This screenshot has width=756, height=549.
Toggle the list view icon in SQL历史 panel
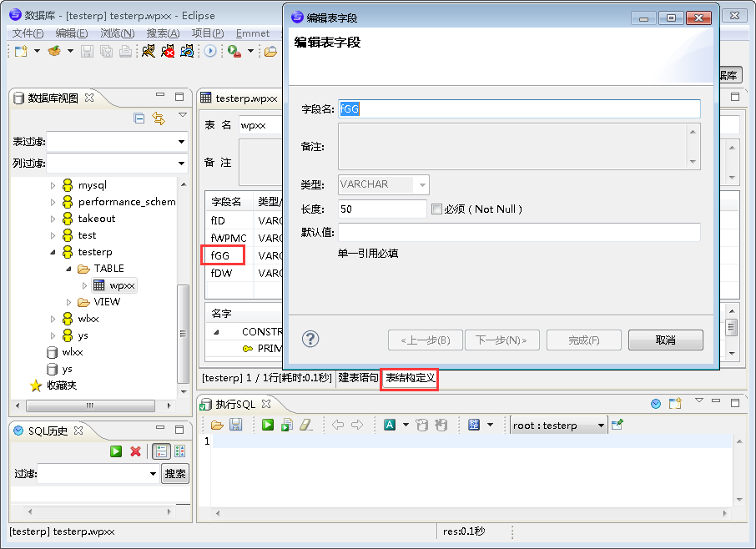point(162,451)
